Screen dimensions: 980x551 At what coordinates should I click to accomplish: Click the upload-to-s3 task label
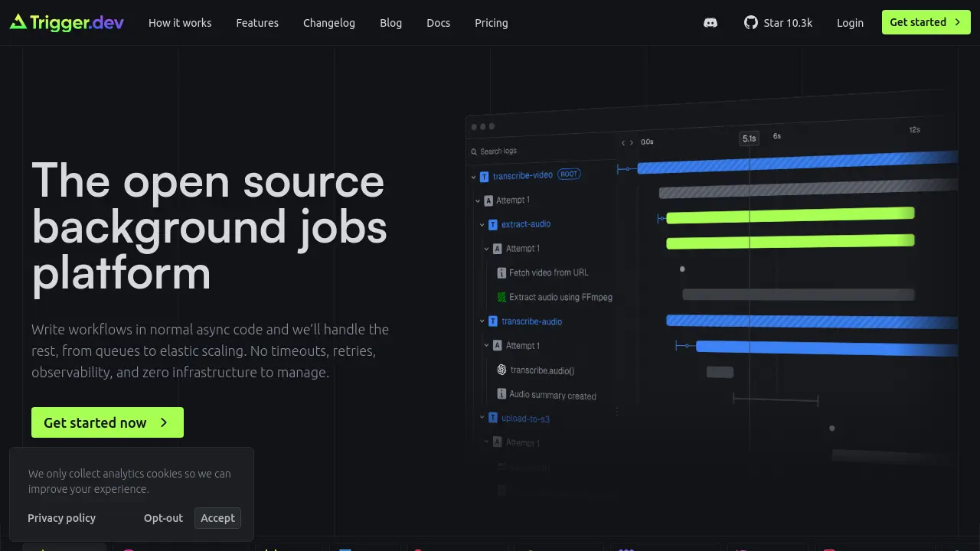525,419
